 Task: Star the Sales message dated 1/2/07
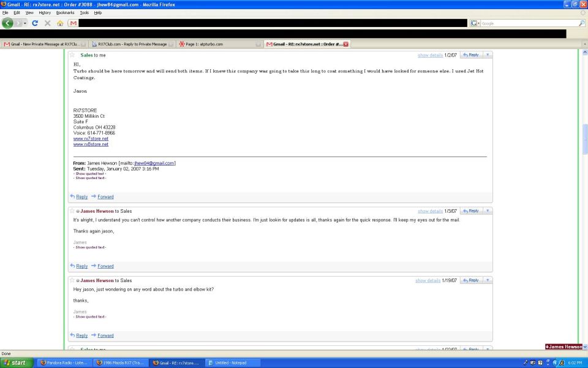[x=72, y=55]
